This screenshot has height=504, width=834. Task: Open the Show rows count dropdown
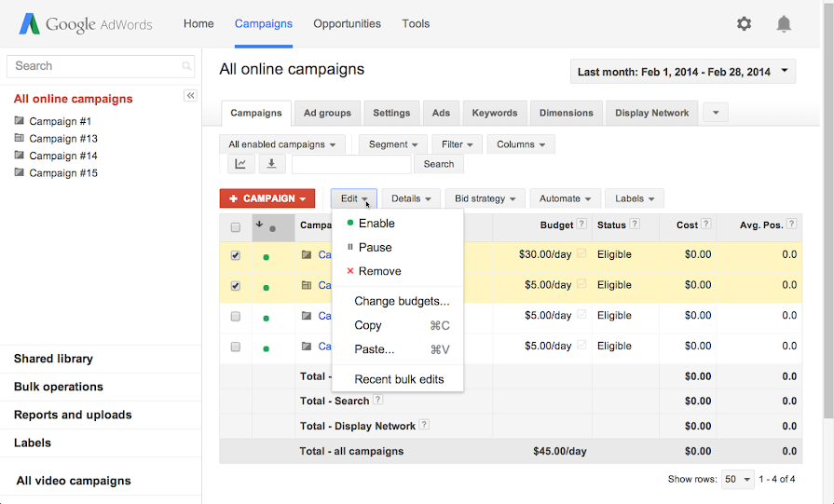point(737,479)
